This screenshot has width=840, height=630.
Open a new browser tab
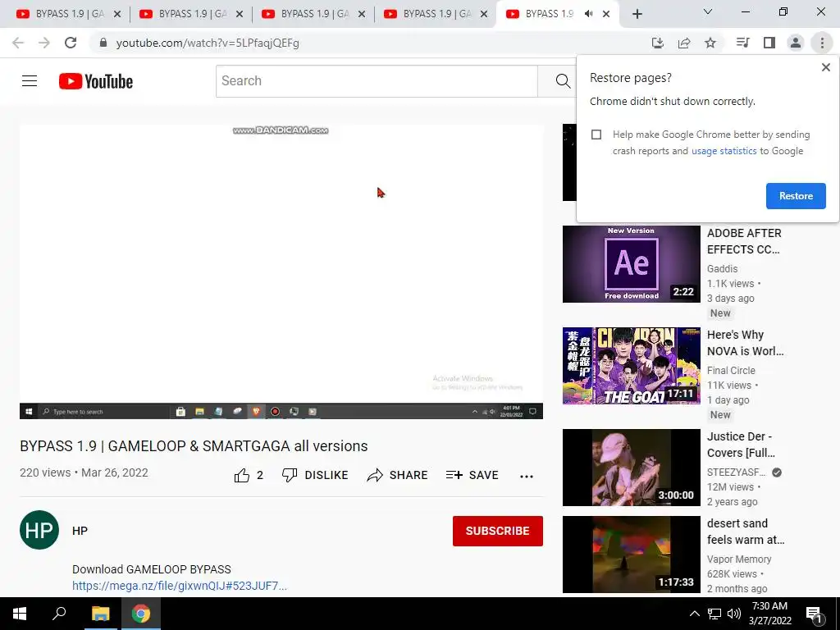pyautogui.click(x=637, y=15)
